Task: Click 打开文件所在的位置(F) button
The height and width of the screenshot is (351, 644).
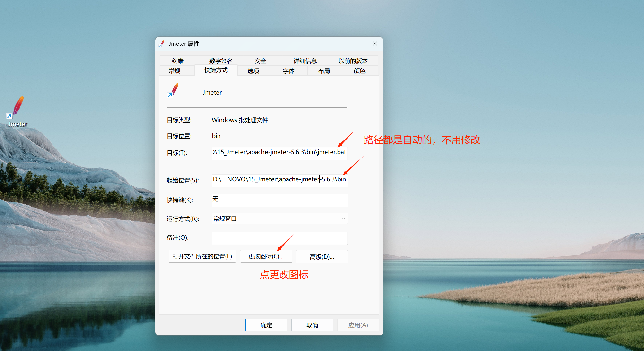Action: tap(202, 256)
